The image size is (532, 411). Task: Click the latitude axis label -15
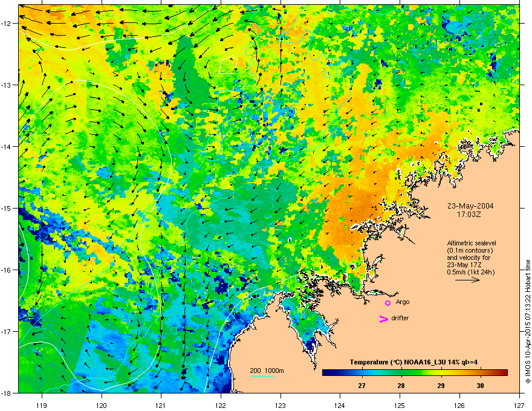(7, 208)
